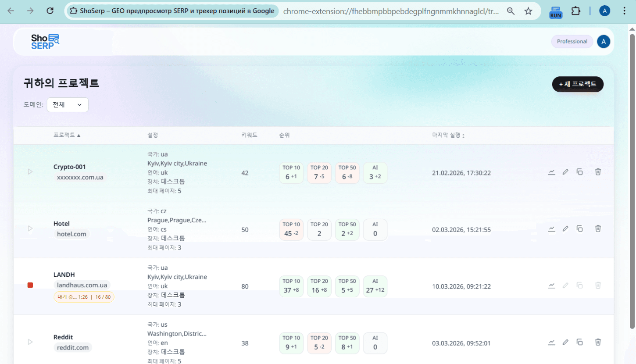Image resolution: width=636 pixels, height=364 pixels.
Task: Open chart history for Crypto-001
Action: click(552, 172)
